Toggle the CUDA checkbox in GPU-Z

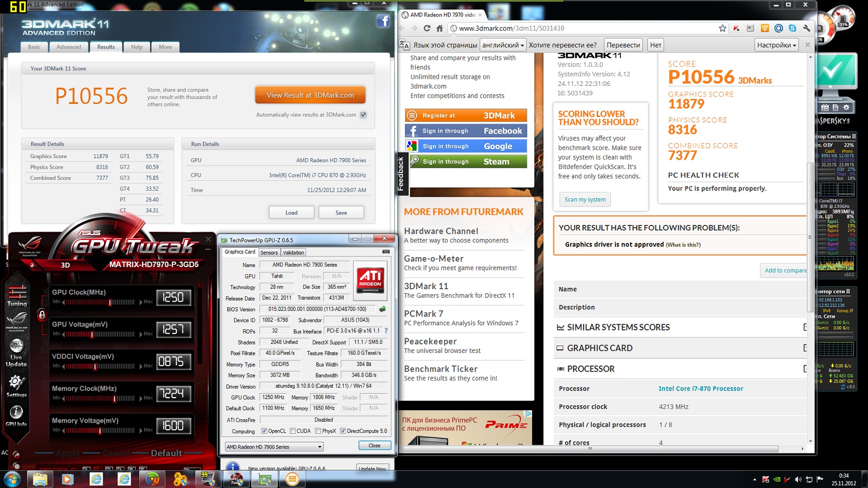[293, 431]
